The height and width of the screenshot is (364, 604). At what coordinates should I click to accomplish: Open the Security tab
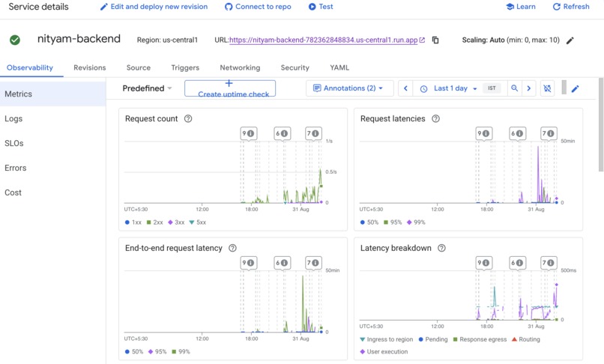click(x=295, y=67)
